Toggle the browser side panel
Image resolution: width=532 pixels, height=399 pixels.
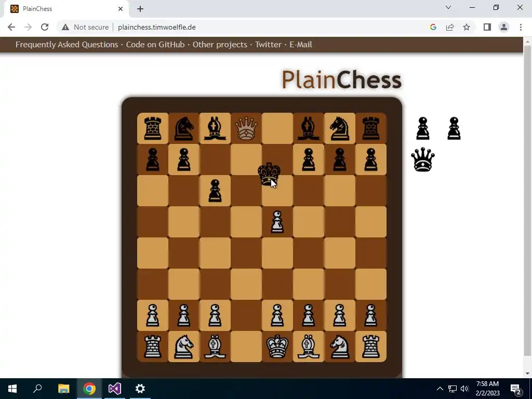(x=487, y=27)
